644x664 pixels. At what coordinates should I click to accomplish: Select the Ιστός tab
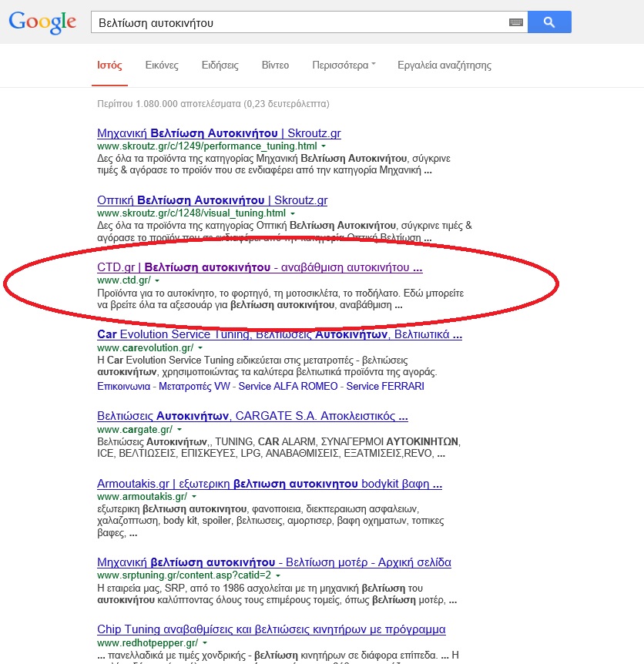(109, 65)
